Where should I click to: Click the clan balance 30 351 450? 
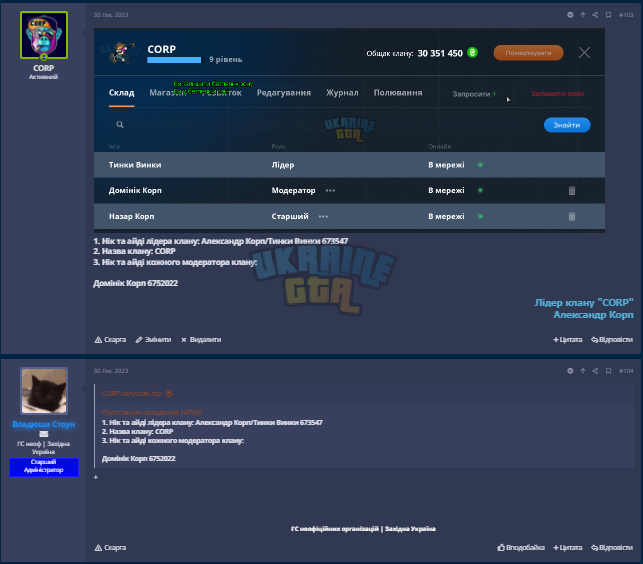pos(440,53)
